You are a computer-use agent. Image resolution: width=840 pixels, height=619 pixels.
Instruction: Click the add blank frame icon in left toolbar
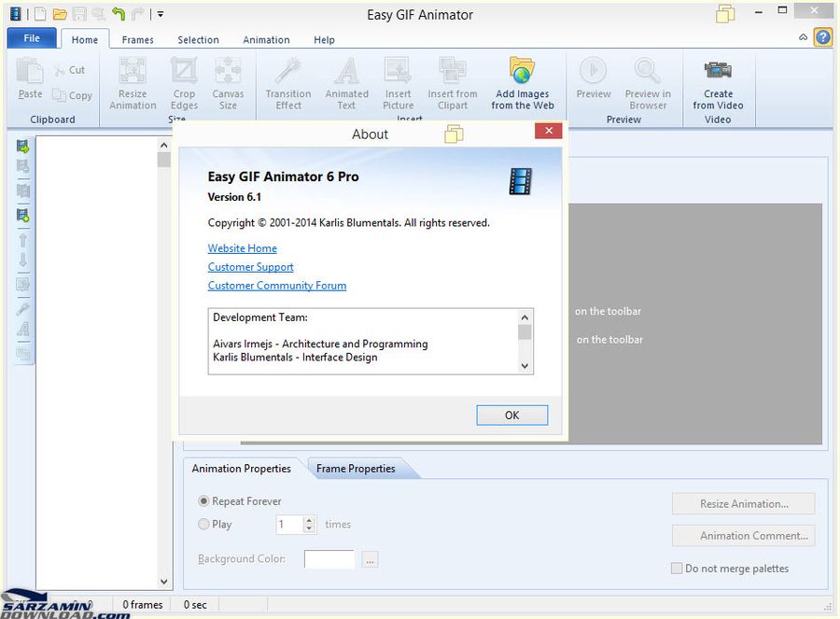22,215
